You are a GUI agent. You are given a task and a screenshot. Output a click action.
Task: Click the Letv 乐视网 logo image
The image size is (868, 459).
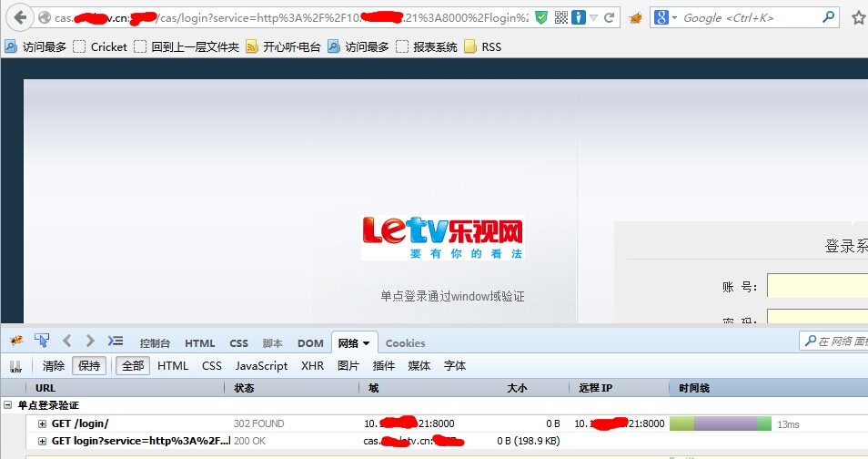443,238
